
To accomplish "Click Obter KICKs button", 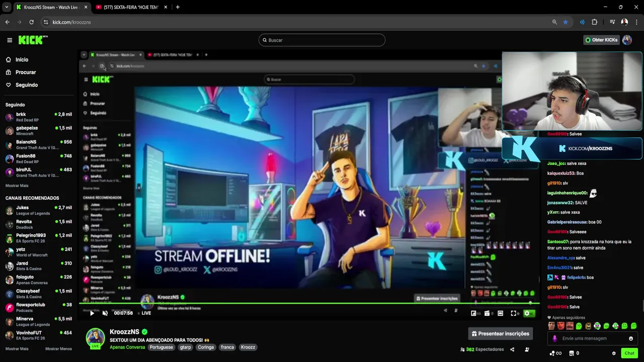I will [601, 40].
